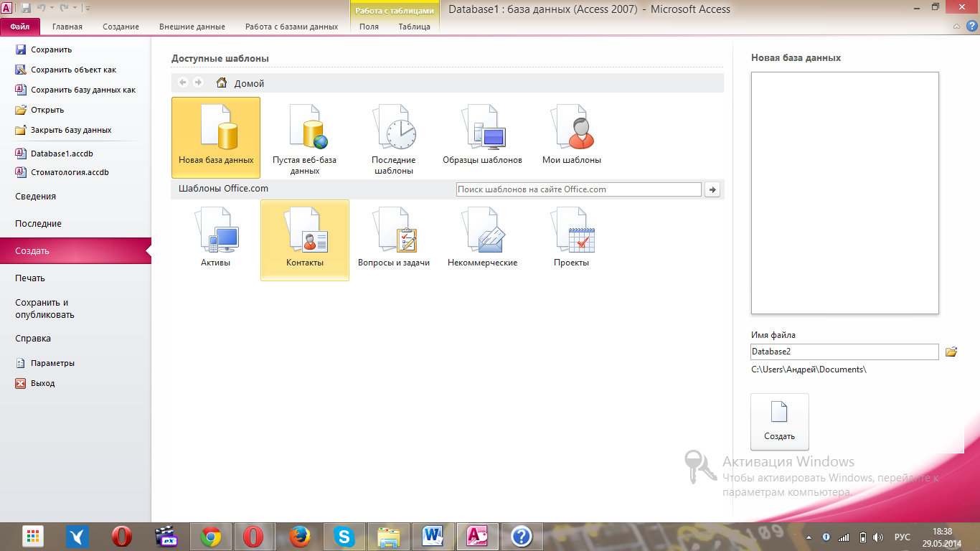Click the Office.com template search field

578,189
